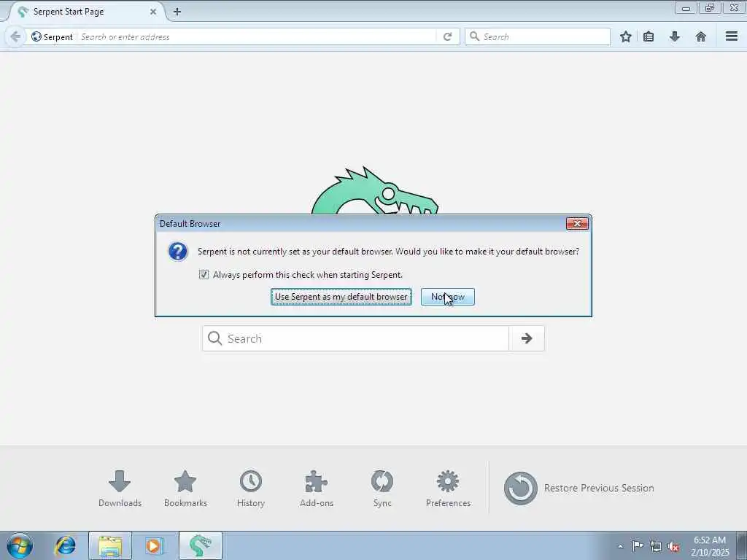Image resolution: width=747 pixels, height=560 pixels.
Task: Open a new tab with plus button
Action: [177, 12]
